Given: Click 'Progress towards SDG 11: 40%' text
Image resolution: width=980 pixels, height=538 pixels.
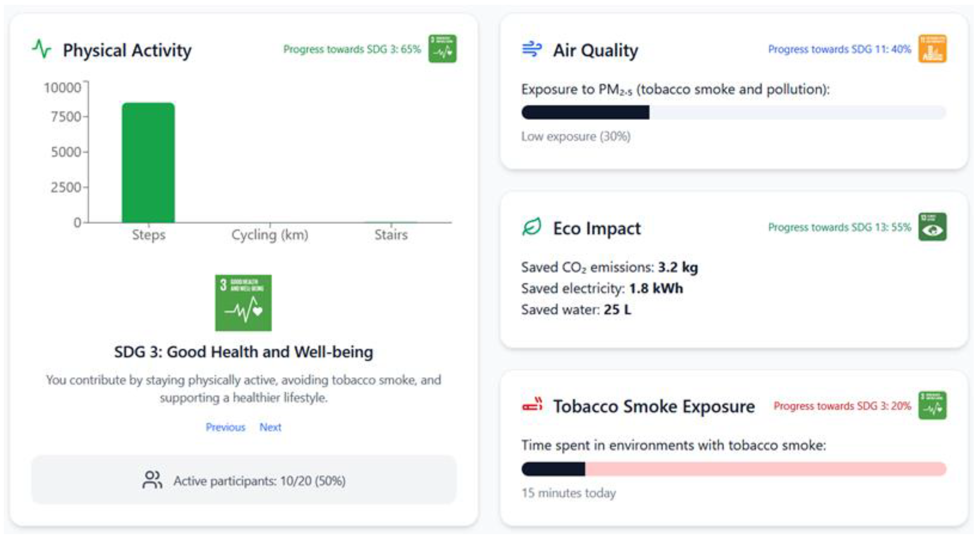Looking at the screenshot, I should pos(839,50).
